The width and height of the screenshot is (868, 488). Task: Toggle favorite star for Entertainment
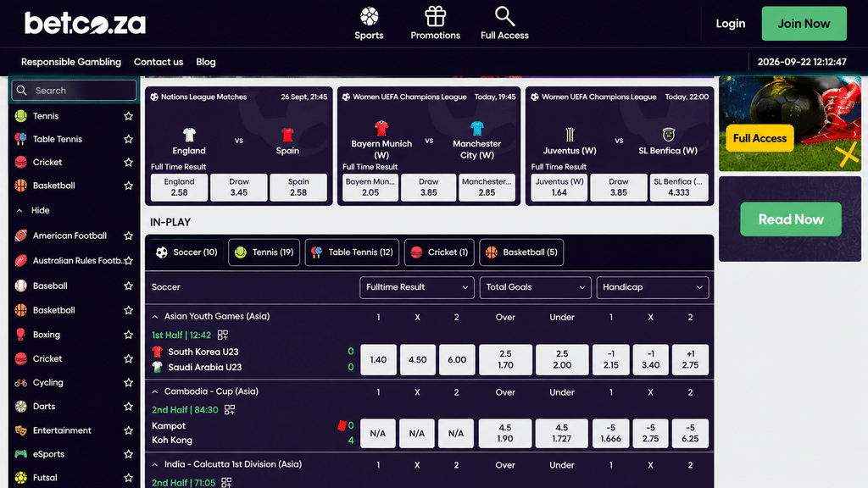(x=129, y=430)
